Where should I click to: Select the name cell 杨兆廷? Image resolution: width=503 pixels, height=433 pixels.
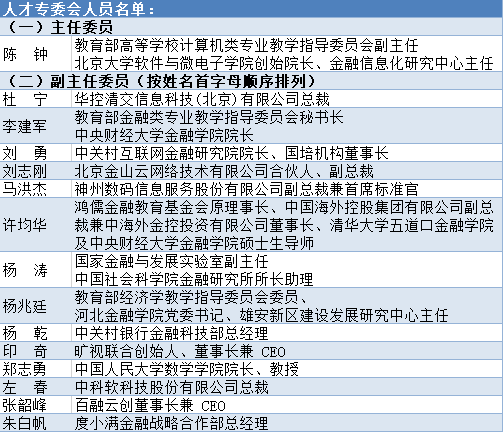[36, 306]
